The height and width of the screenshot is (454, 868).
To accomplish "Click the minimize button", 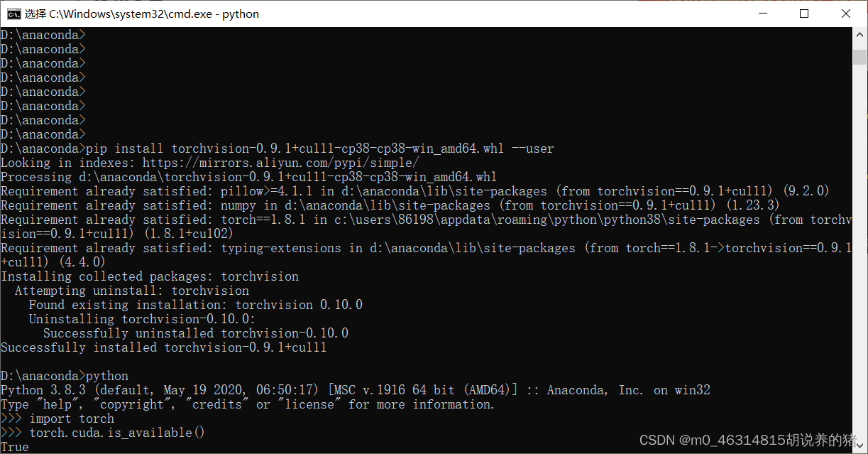I will click(x=763, y=13).
